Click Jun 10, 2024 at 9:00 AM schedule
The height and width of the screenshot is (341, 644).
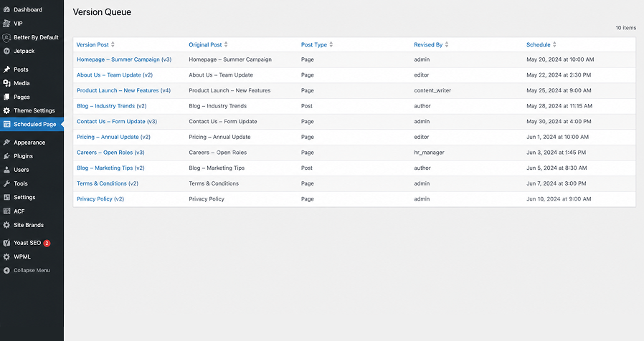tap(559, 199)
